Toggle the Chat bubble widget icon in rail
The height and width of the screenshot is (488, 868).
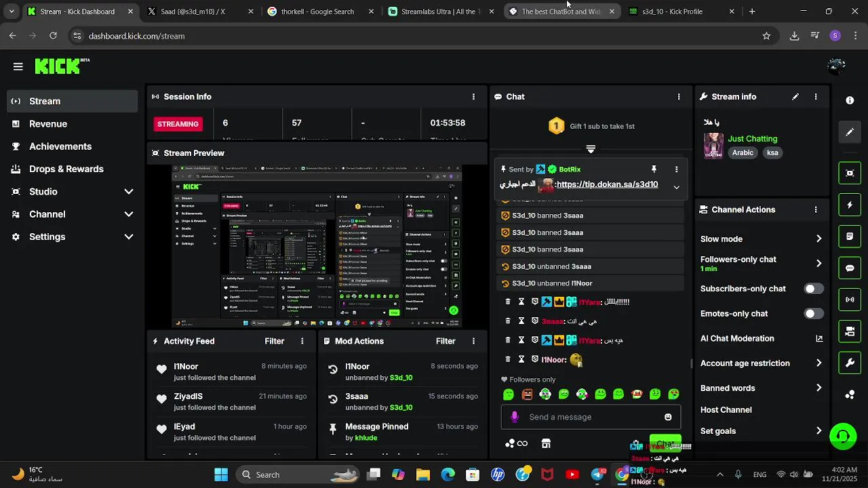pos(850,268)
